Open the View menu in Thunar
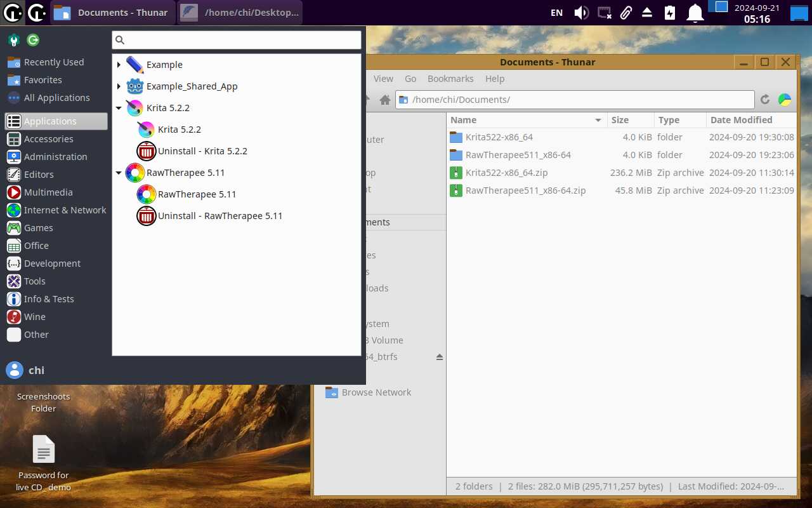The height and width of the screenshot is (508, 812). click(x=383, y=79)
